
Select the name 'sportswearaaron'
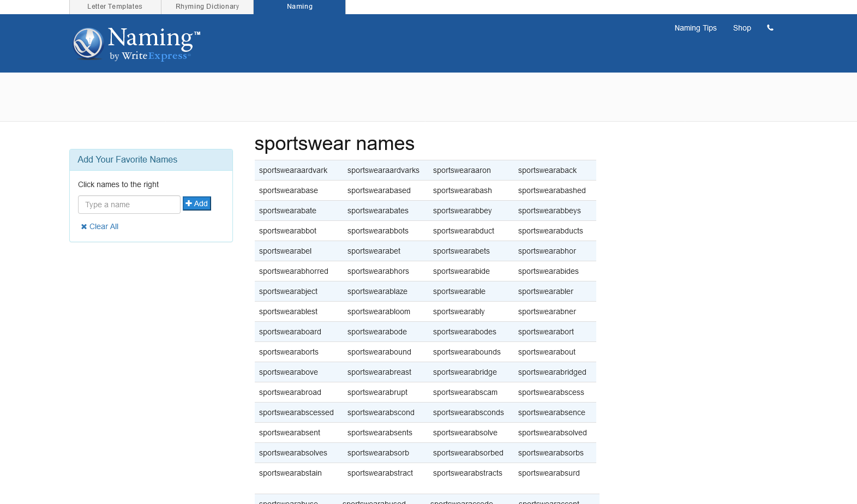click(462, 170)
